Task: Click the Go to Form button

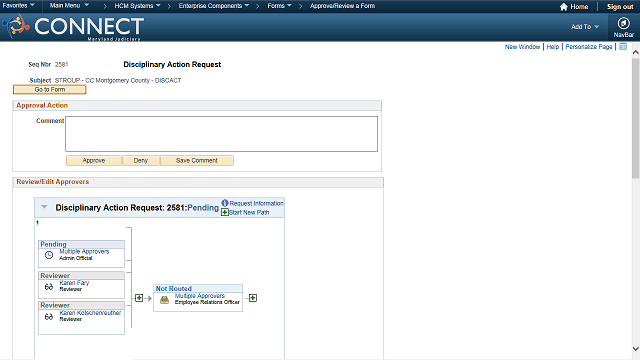Action: 49,89
